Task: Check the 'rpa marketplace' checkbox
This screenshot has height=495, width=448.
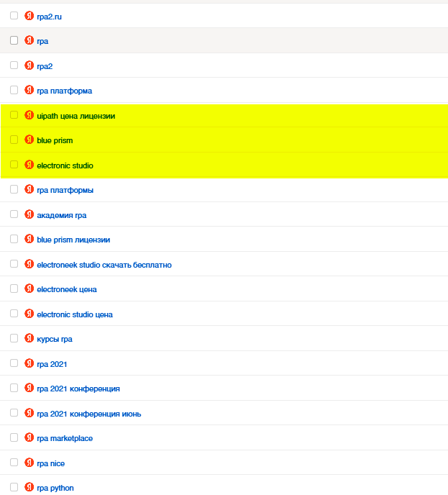Action: [14, 437]
